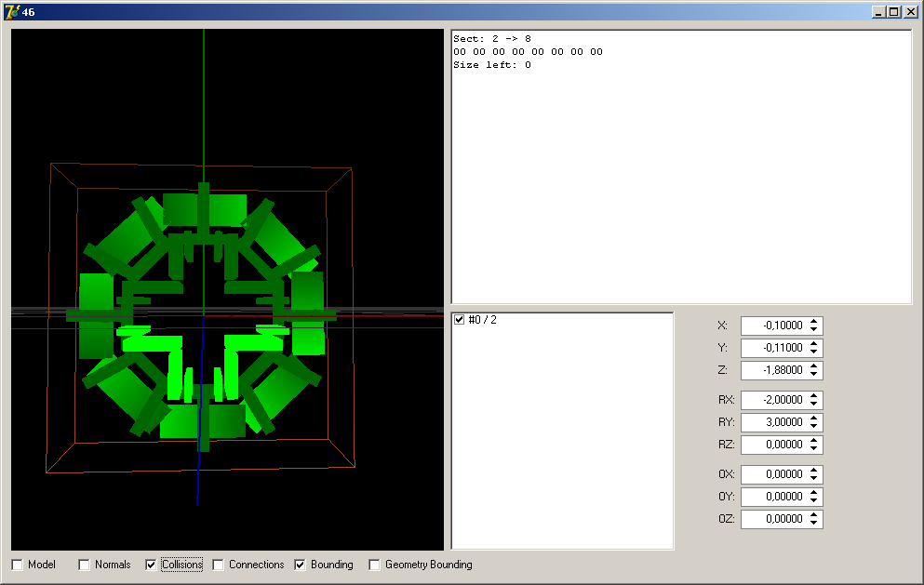Click the OZ offset input field
Image resolution: width=924 pixels, height=585 pixels.
773,519
